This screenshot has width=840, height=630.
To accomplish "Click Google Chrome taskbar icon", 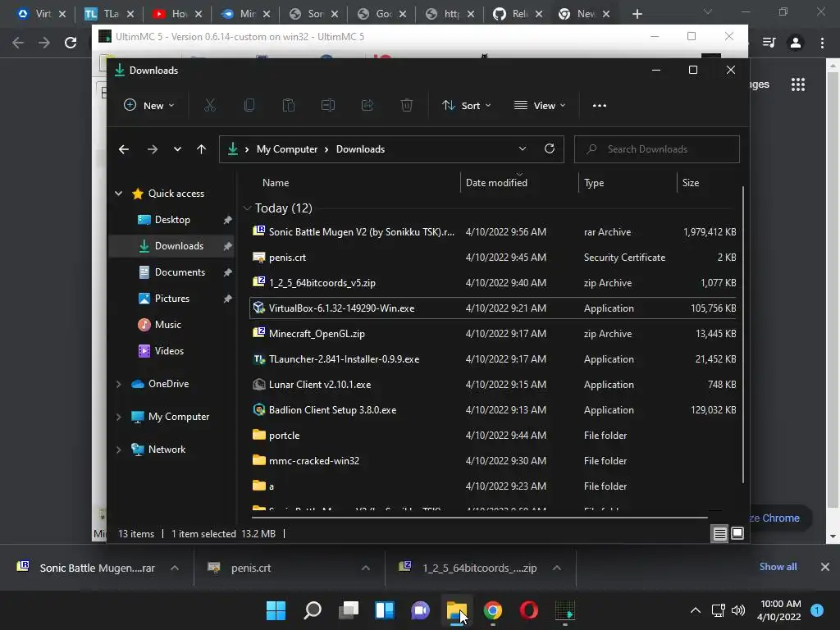I will click(x=493, y=610).
